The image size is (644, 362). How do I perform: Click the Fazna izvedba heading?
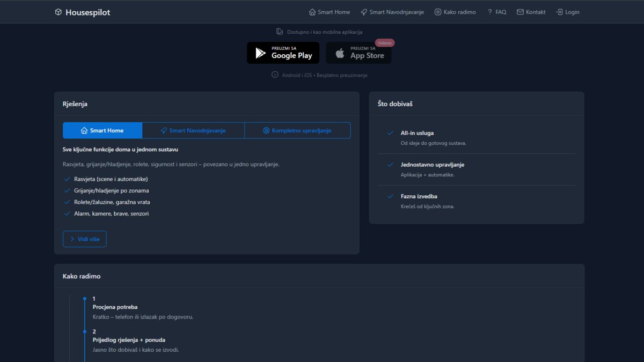[x=419, y=196]
